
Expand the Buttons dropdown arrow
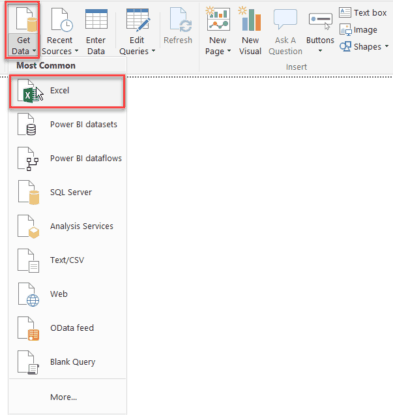(320, 51)
